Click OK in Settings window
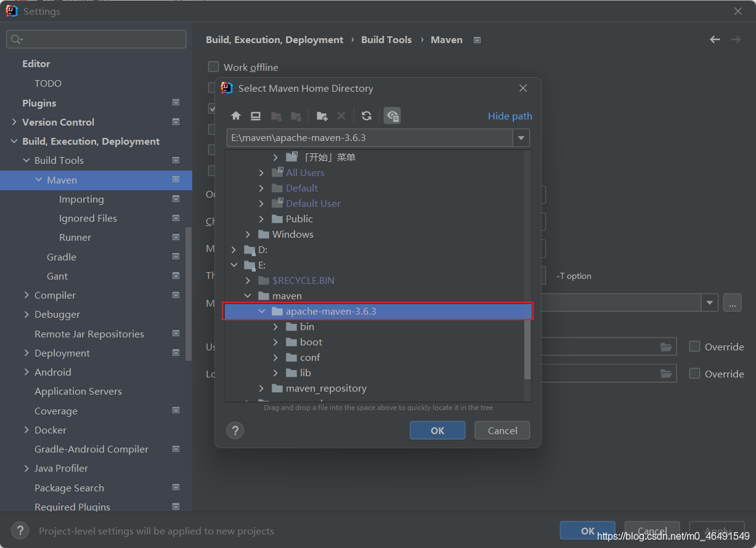Viewport: 756px width, 548px height. (x=588, y=531)
